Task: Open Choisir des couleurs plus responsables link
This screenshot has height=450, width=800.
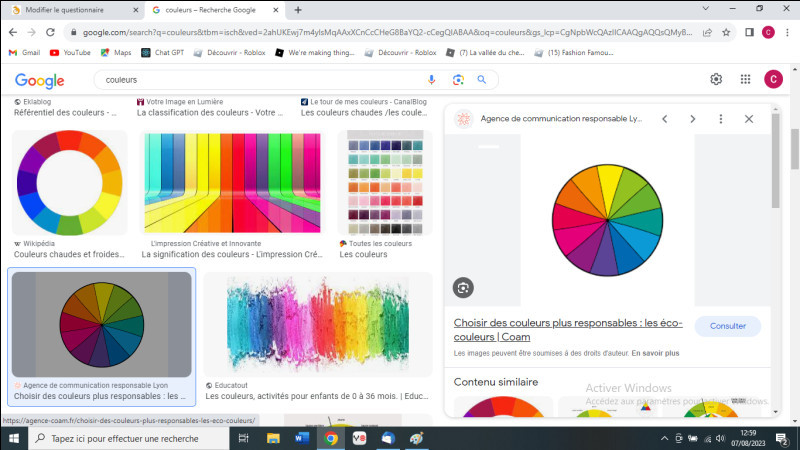Action: (568, 330)
